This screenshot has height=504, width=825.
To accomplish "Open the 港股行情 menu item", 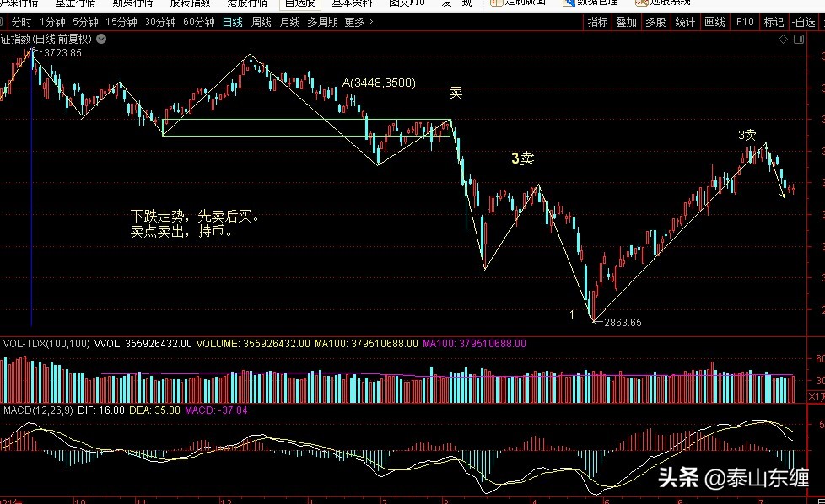I will point(247,3).
